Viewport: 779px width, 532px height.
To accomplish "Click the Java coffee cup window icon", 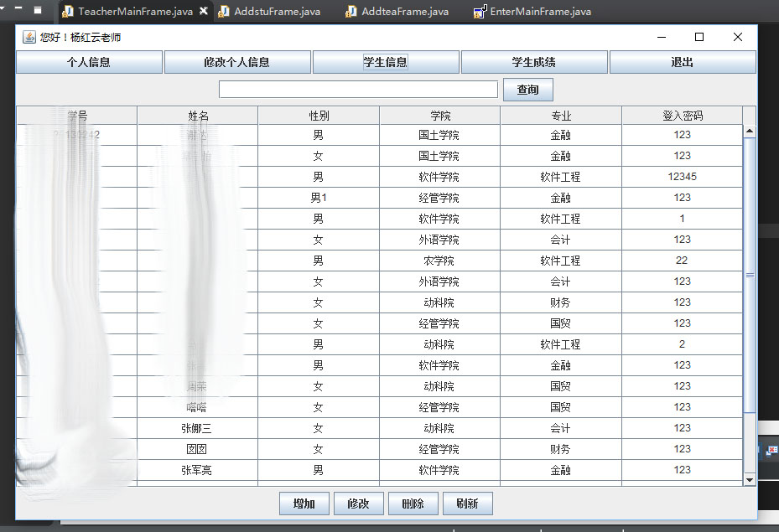I will pos(29,37).
